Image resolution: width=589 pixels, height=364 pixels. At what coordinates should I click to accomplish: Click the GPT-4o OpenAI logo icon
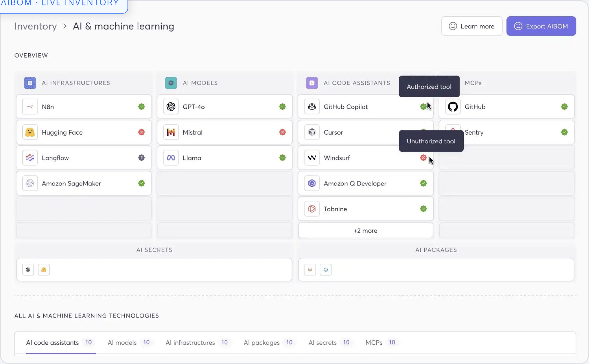(171, 107)
